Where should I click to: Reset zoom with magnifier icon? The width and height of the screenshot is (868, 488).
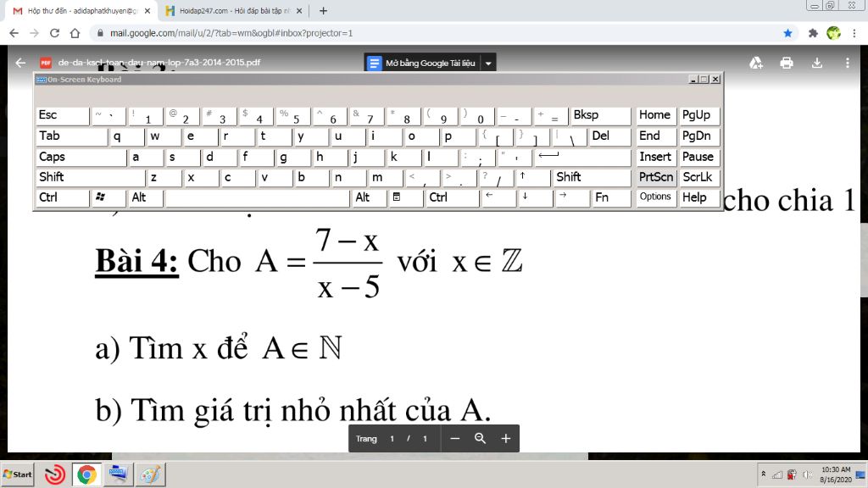click(480, 438)
